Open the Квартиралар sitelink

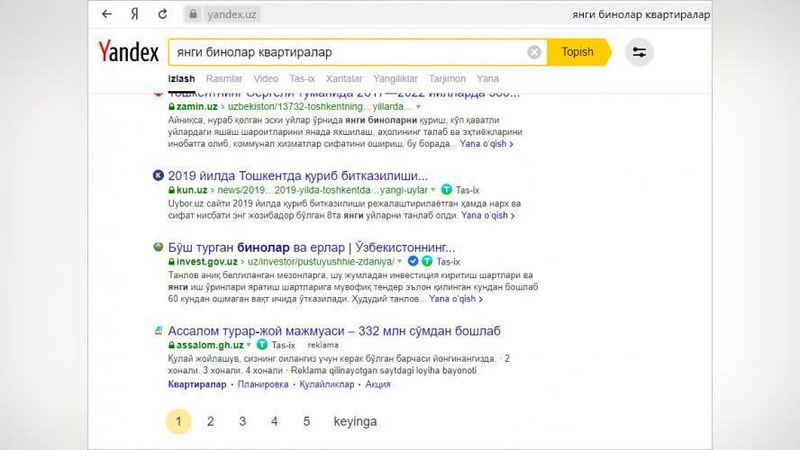point(197,384)
